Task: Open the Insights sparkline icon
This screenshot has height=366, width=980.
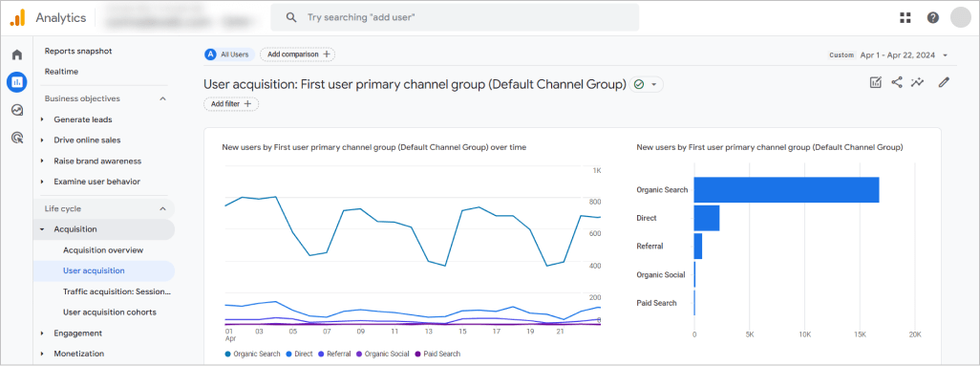Action: 918,82
